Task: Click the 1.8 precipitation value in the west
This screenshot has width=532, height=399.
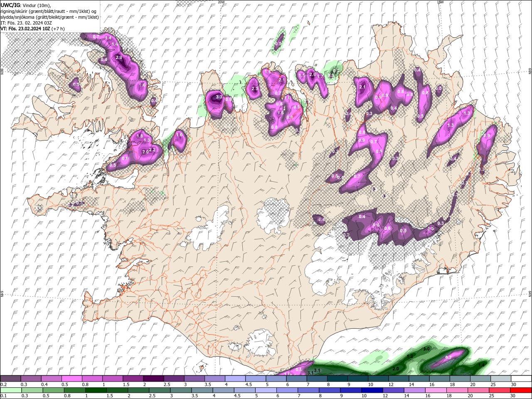Action: click(140, 136)
